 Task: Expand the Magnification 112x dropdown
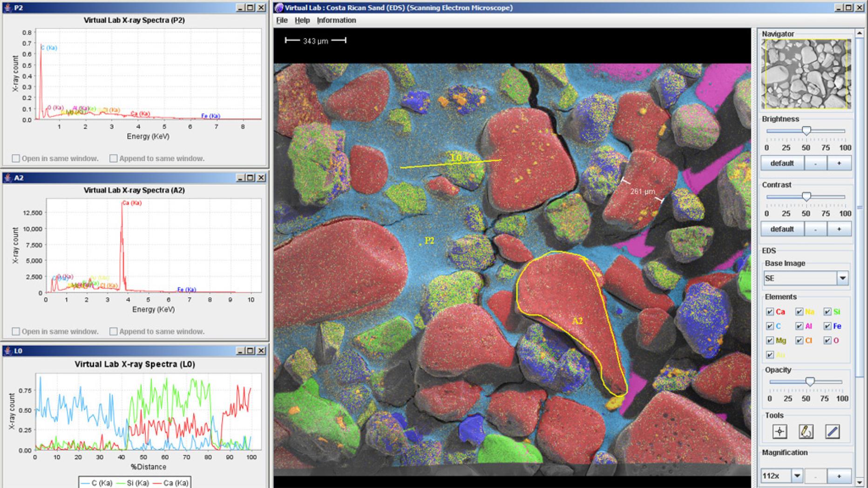point(797,476)
